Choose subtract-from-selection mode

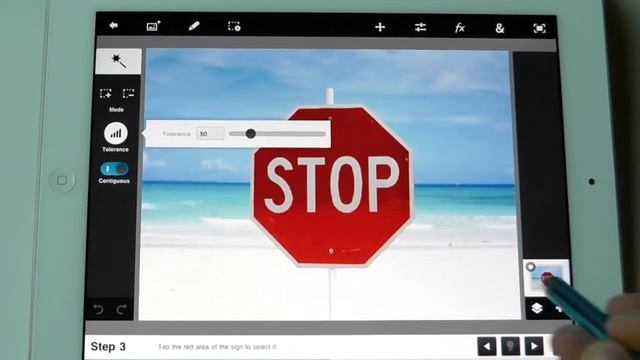point(128,93)
